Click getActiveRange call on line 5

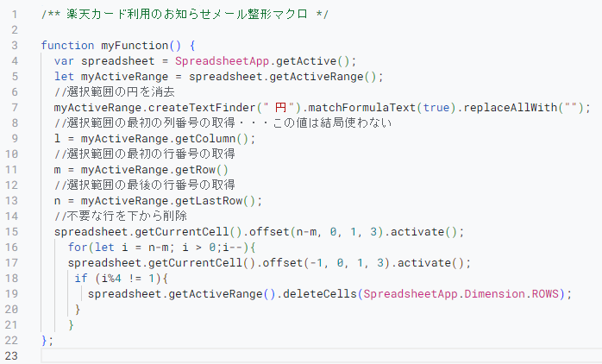click(317, 77)
